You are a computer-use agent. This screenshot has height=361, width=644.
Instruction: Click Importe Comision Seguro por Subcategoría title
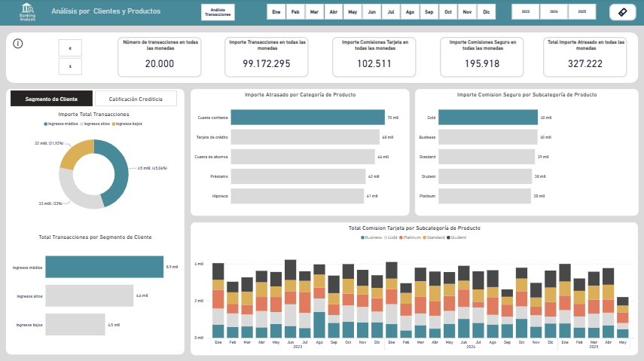tap(527, 94)
